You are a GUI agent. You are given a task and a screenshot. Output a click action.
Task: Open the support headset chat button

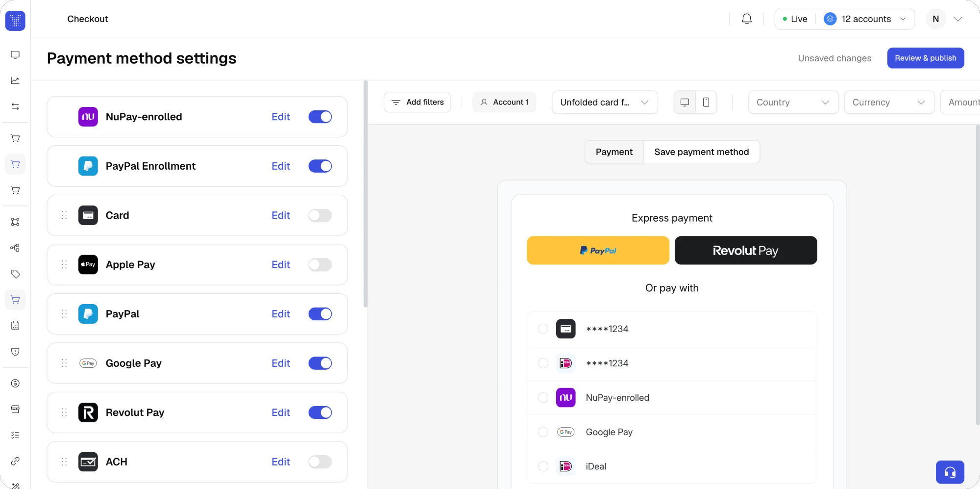coord(950,472)
